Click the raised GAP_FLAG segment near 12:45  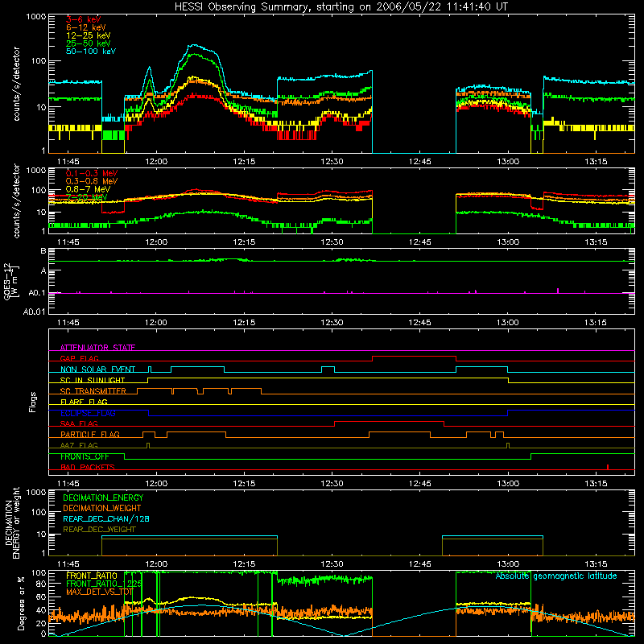(x=414, y=356)
